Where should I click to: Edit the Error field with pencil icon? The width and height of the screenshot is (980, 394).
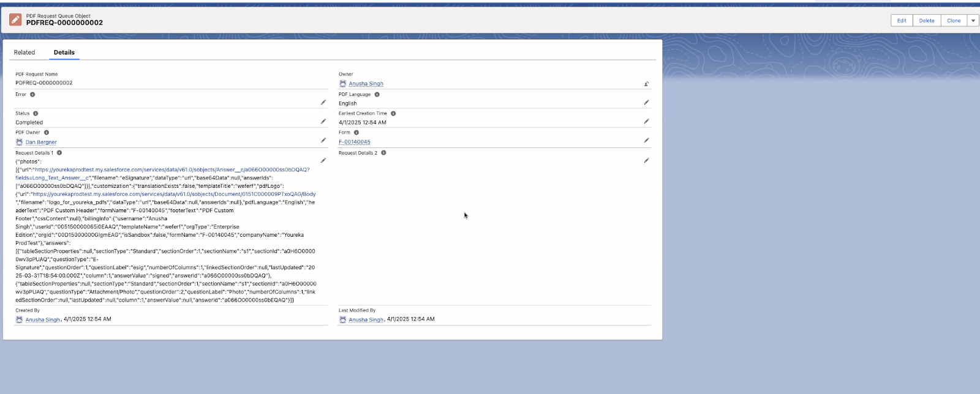323,102
